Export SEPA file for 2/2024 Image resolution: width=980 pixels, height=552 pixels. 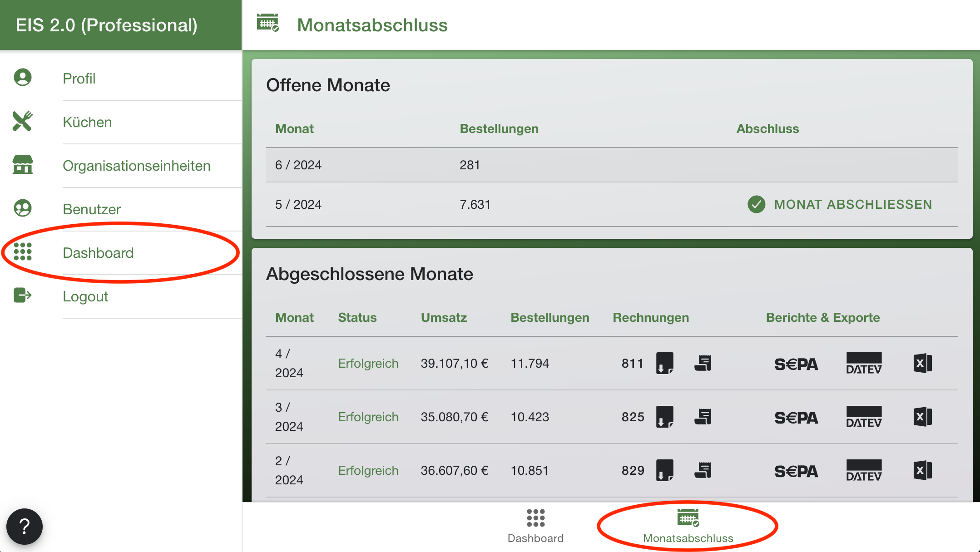796,471
